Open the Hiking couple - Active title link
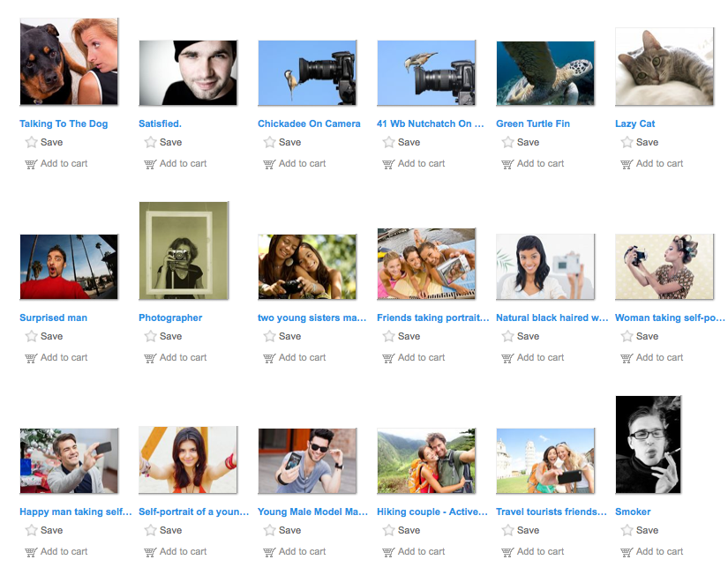This screenshot has height=575, width=728. 432,512
